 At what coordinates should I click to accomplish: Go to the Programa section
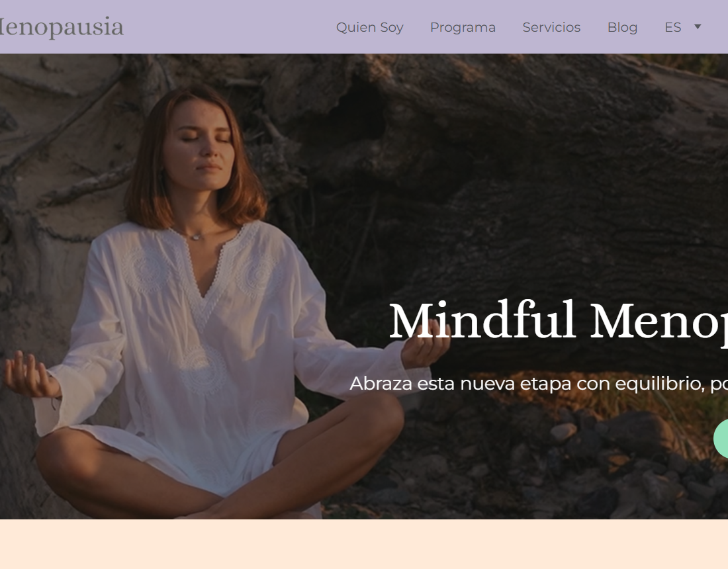pos(463,27)
